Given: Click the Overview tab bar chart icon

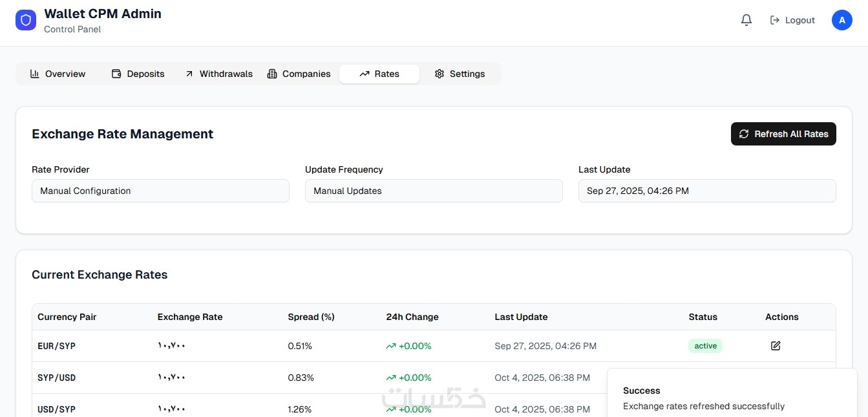Looking at the screenshot, I should (x=35, y=74).
